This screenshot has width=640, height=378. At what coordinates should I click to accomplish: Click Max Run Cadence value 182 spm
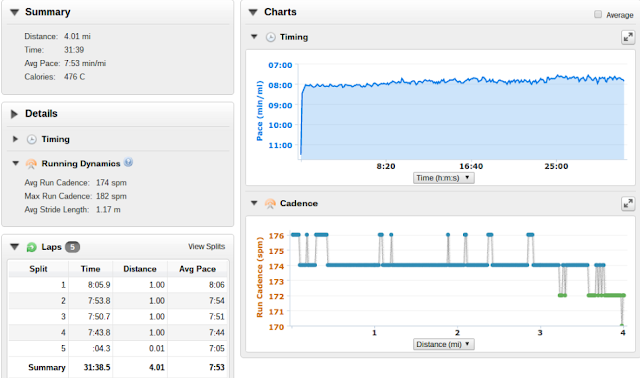tap(111, 196)
